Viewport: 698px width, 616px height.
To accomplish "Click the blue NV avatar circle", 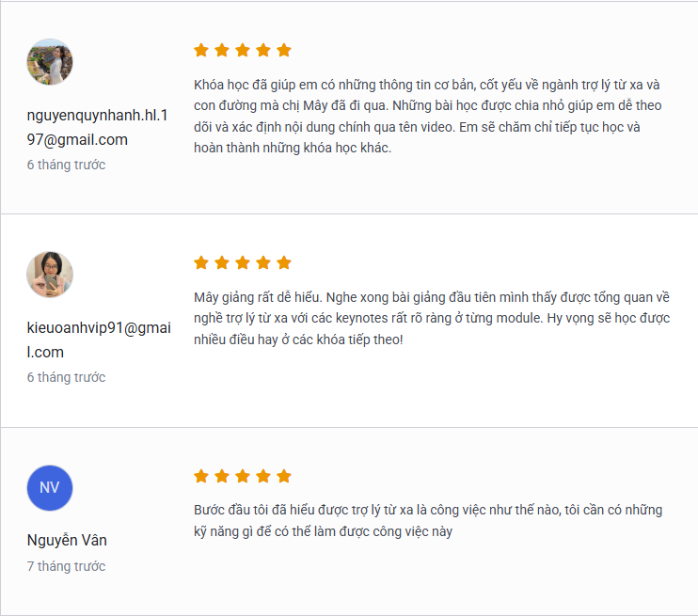I will [x=50, y=487].
